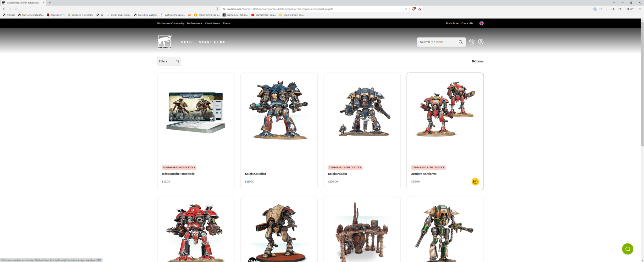Open the Events link
The height and width of the screenshot is (262, 644).
pos(227,23)
